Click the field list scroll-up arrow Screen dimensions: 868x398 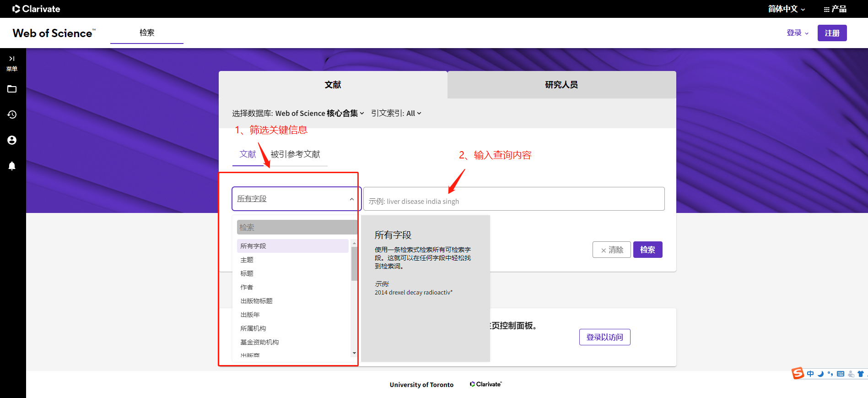coord(354,243)
